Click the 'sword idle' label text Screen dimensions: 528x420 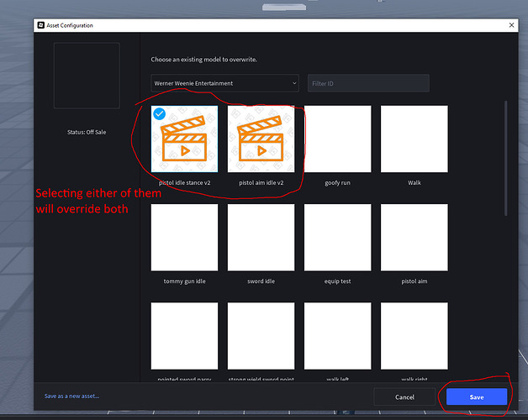pos(261,281)
